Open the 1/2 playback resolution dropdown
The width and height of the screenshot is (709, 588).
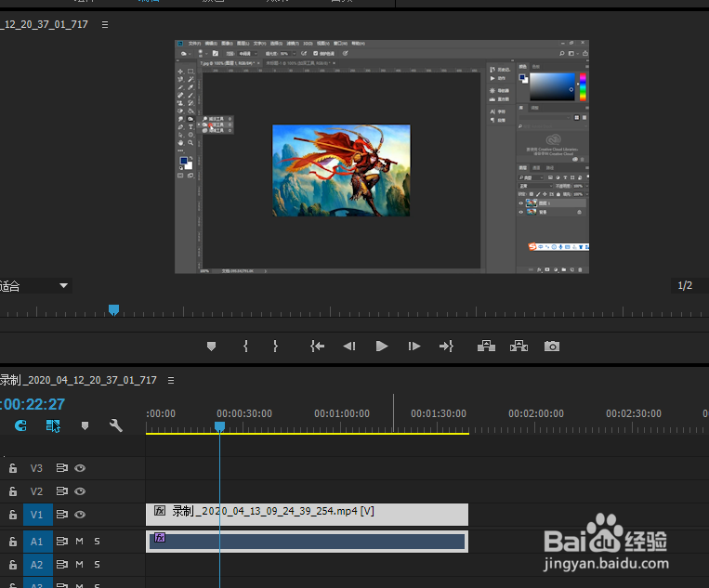coord(689,285)
